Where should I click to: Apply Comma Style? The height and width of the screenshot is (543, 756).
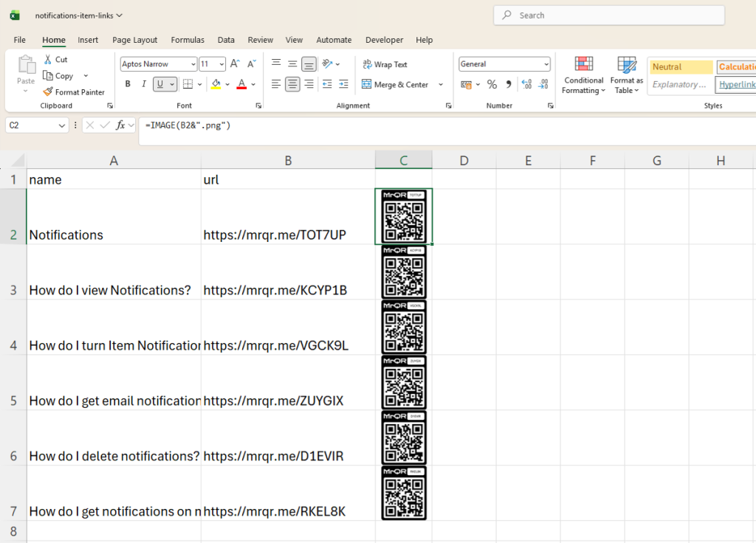(509, 85)
